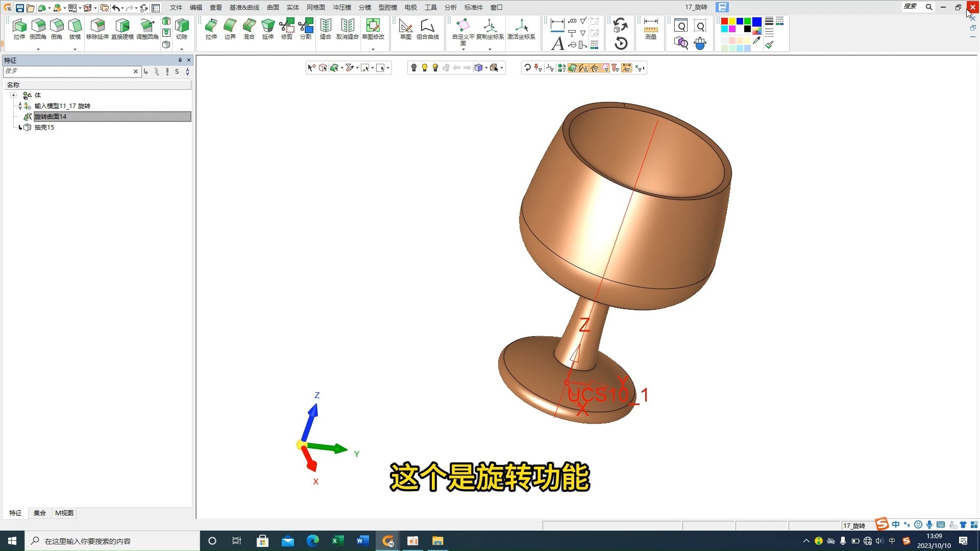Image resolution: width=980 pixels, height=551 pixels.
Task: Open the 曲面 menu
Action: coord(273,8)
